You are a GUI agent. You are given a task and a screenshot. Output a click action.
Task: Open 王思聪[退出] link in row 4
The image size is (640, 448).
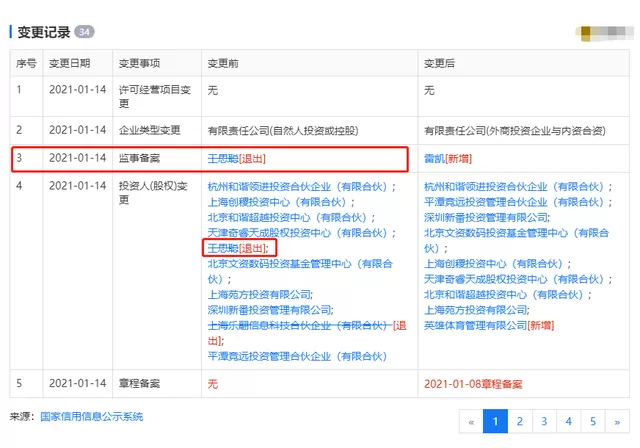[x=238, y=248]
